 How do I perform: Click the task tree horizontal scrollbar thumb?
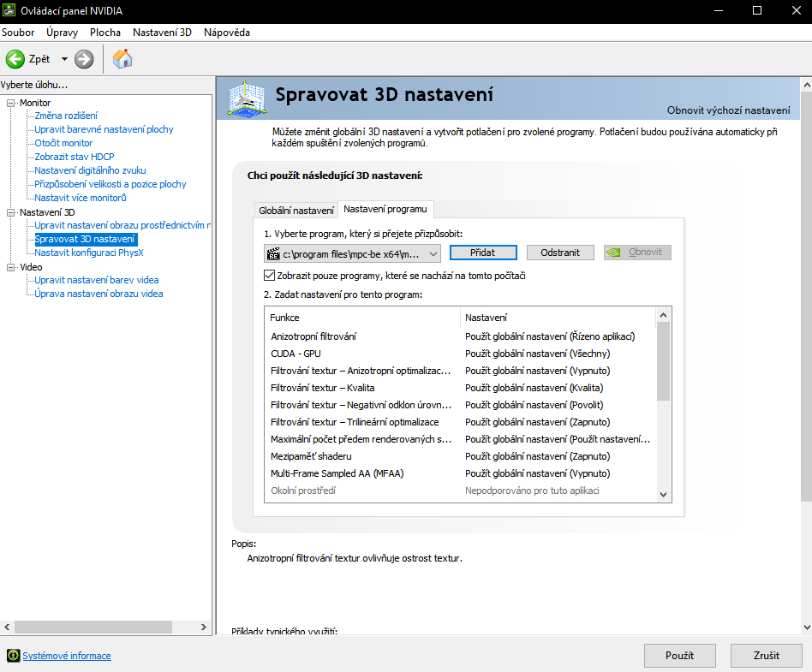[93, 627]
